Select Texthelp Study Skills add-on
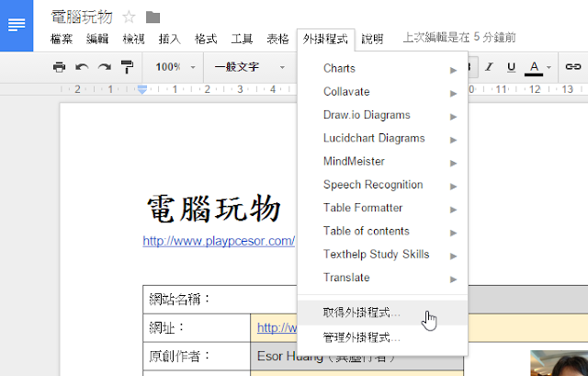 click(x=382, y=255)
